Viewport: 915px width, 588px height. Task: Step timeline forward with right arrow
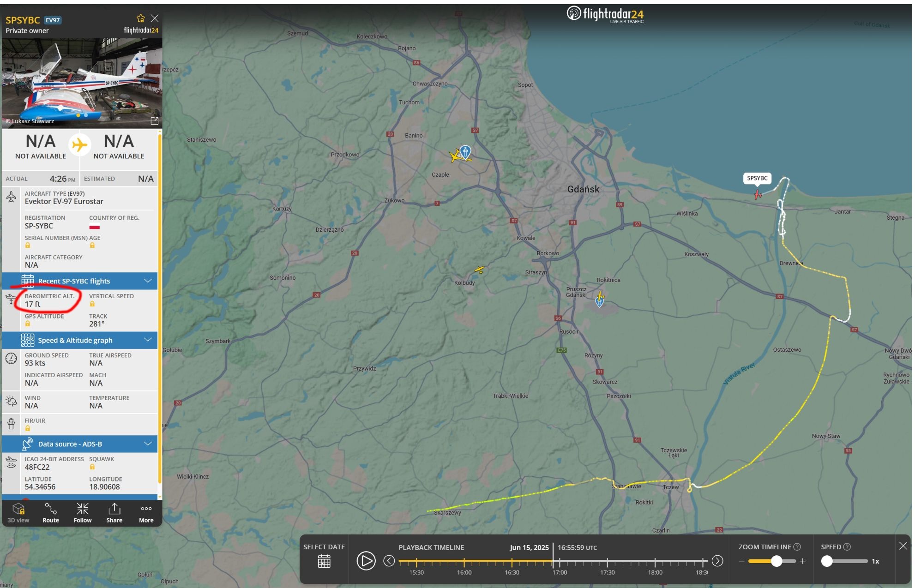tap(717, 561)
